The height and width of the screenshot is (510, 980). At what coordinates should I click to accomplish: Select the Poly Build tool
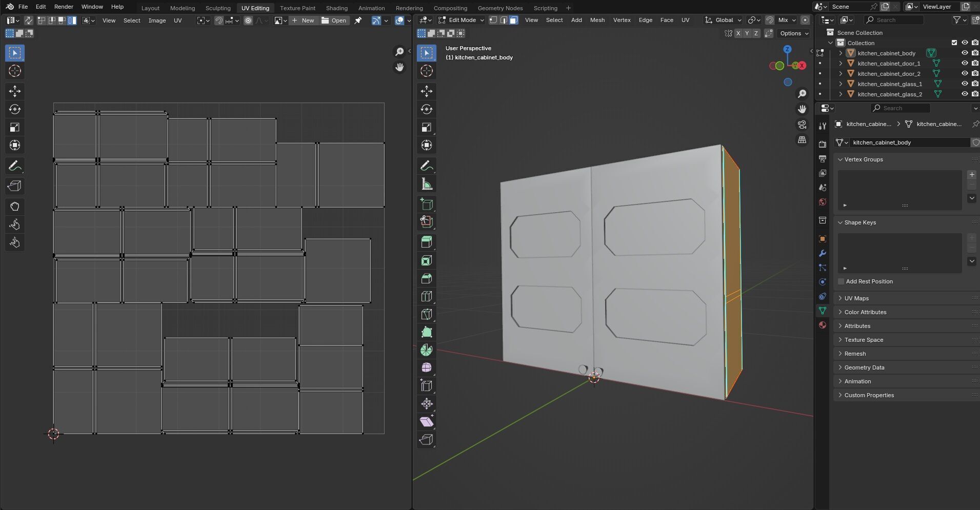coord(426,332)
